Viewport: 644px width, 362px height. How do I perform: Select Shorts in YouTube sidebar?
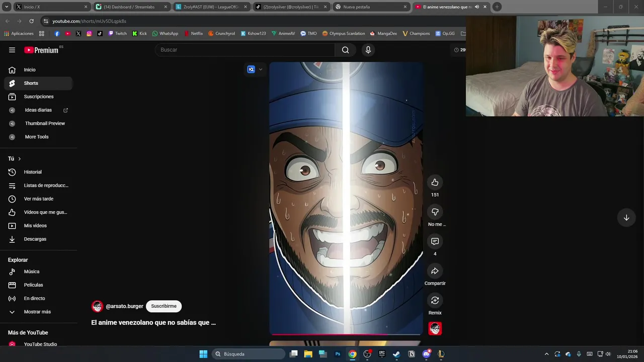pyautogui.click(x=38, y=83)
